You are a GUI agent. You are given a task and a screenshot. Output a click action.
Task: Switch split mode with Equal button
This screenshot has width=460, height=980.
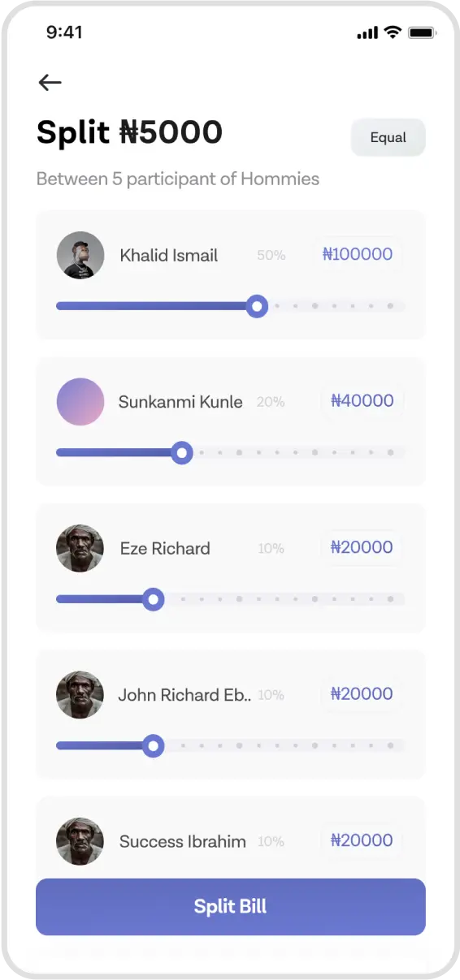(x=388, y=137)
